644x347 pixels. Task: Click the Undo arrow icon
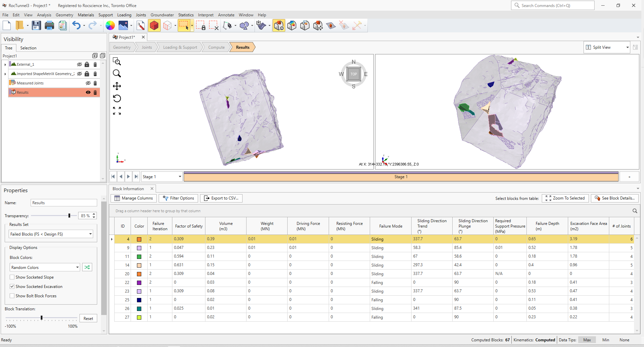pyautogui.click(x=76, y=25)
